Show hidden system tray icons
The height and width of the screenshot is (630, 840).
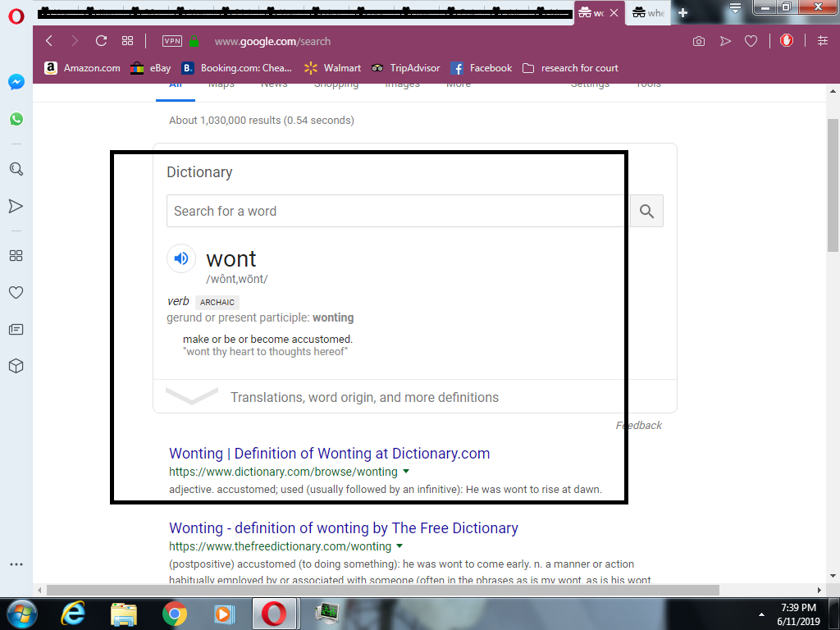[x=761, y=614]
